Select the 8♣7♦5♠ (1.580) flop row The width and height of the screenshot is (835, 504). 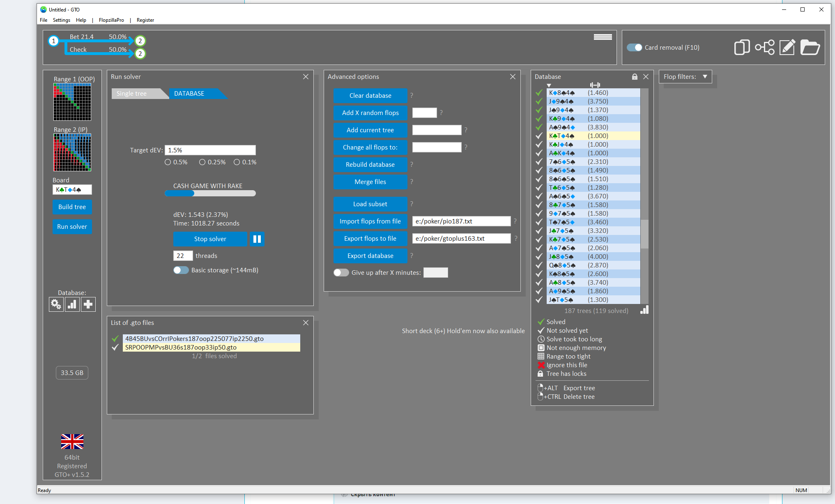coord(593,205)
